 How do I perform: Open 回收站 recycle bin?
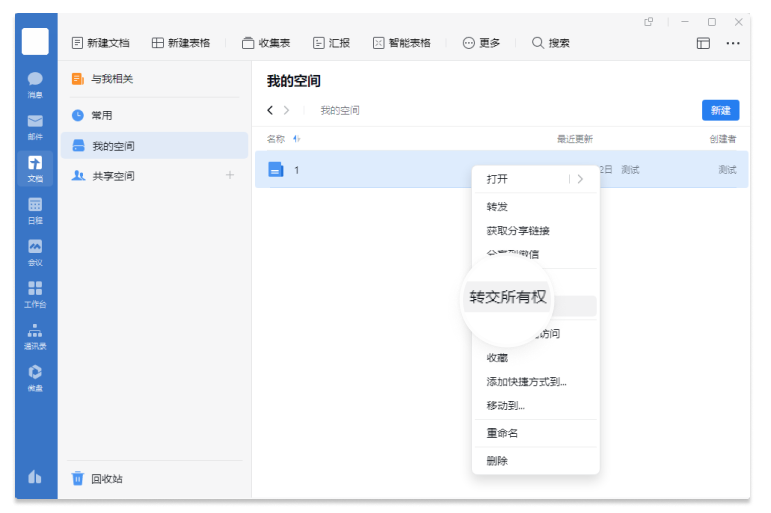tap(105, 479)
